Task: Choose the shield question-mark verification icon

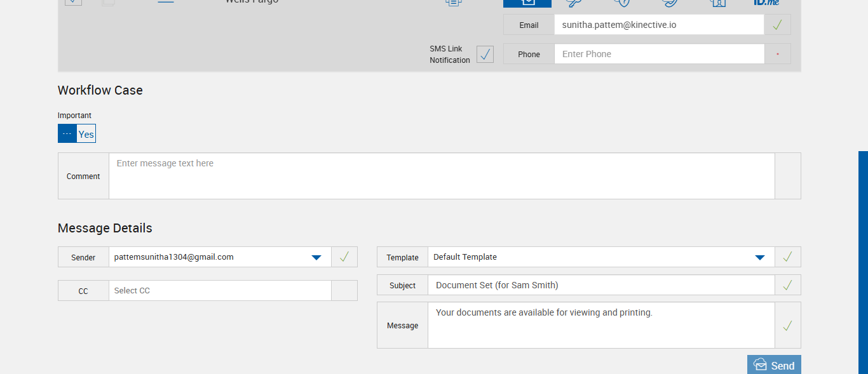Action: [x=622, y=3]
